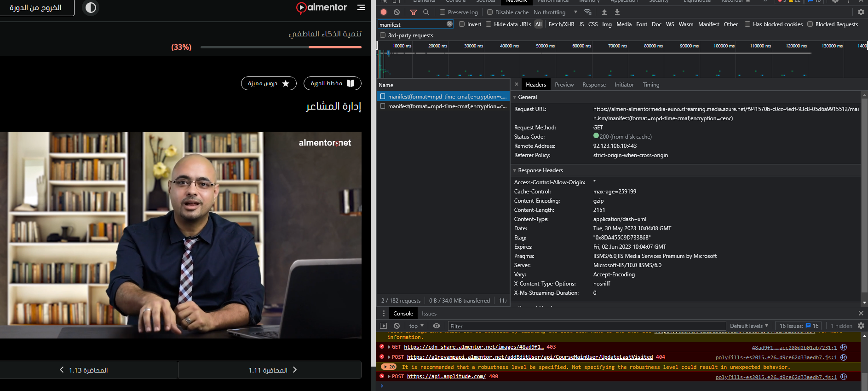The height and width of the screenshot is (391, 868).
Task: Check Blocked Requests checkbox
Action: [810, 24]
